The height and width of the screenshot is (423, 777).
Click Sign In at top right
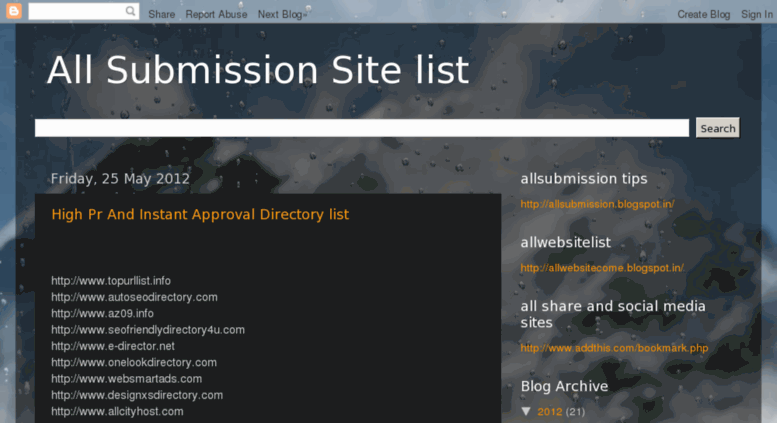pos(757,14)
